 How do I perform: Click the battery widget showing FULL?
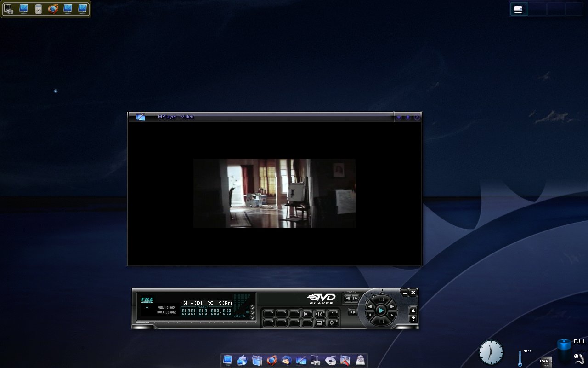564,352
